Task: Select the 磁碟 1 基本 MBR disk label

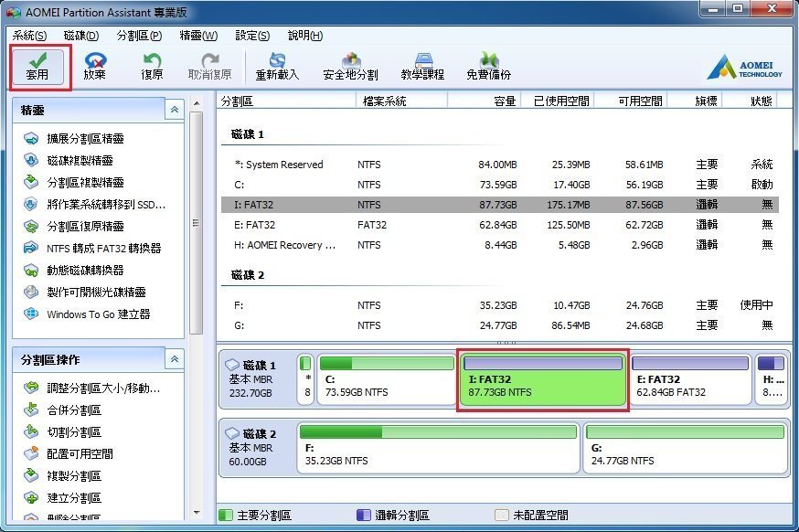Action: tap(258, 379)
